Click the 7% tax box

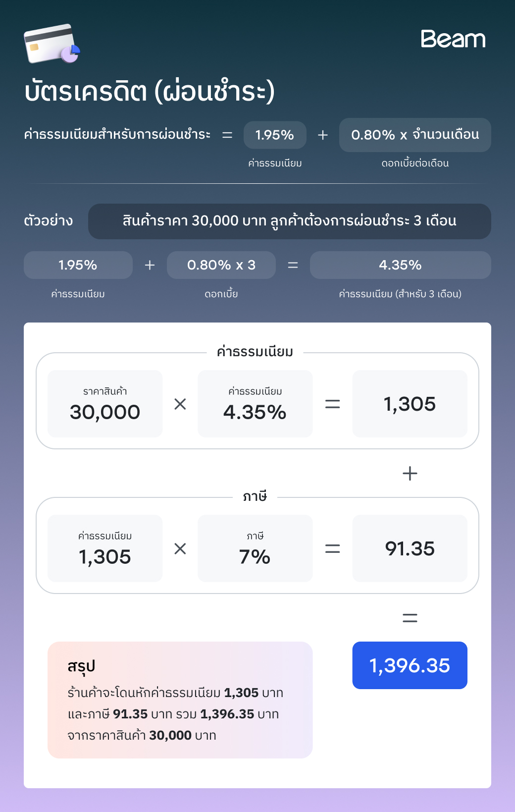[255, 548]
